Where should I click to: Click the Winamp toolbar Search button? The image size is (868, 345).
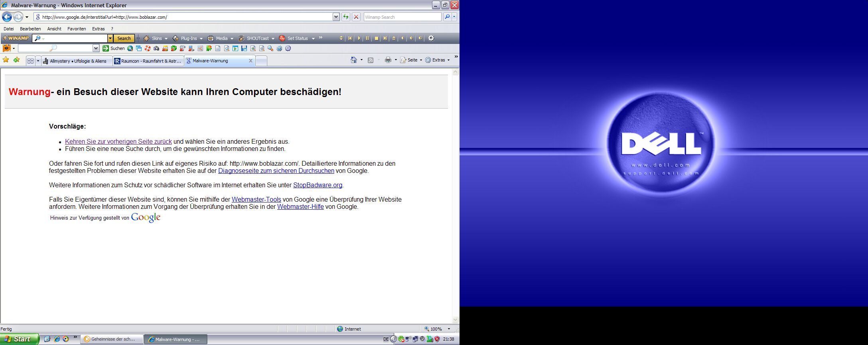[x=124, y=38]
